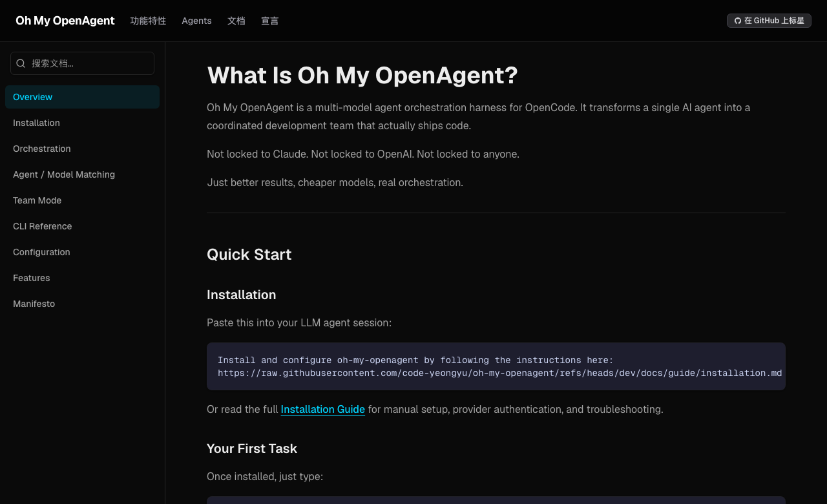Open the 宣言 nav item

tap(270, 21)
